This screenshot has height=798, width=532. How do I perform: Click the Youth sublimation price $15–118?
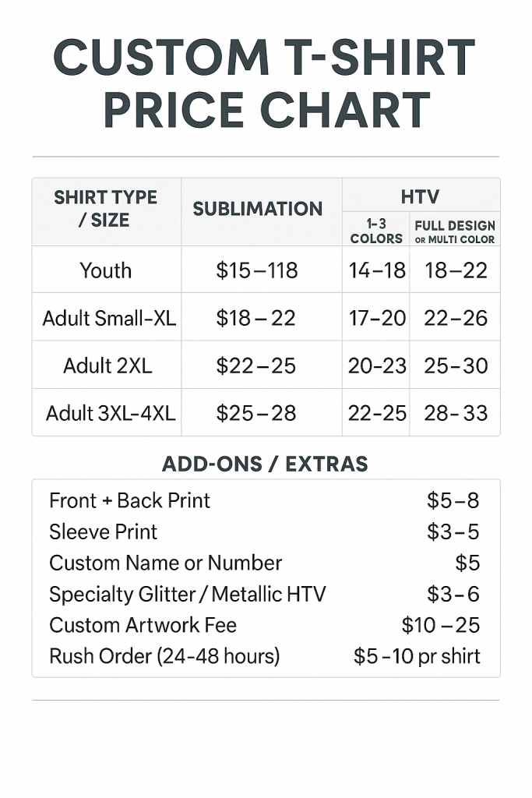click(x=257, y=270)
